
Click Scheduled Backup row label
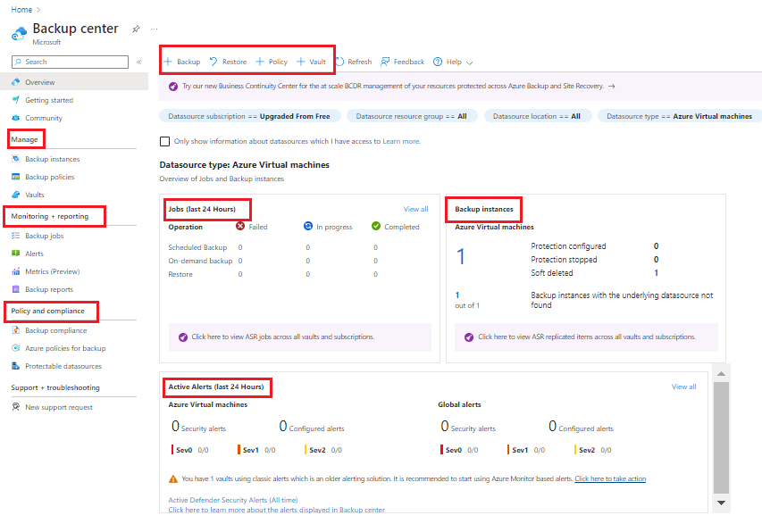pyautogui.click(x=197, y=247)
